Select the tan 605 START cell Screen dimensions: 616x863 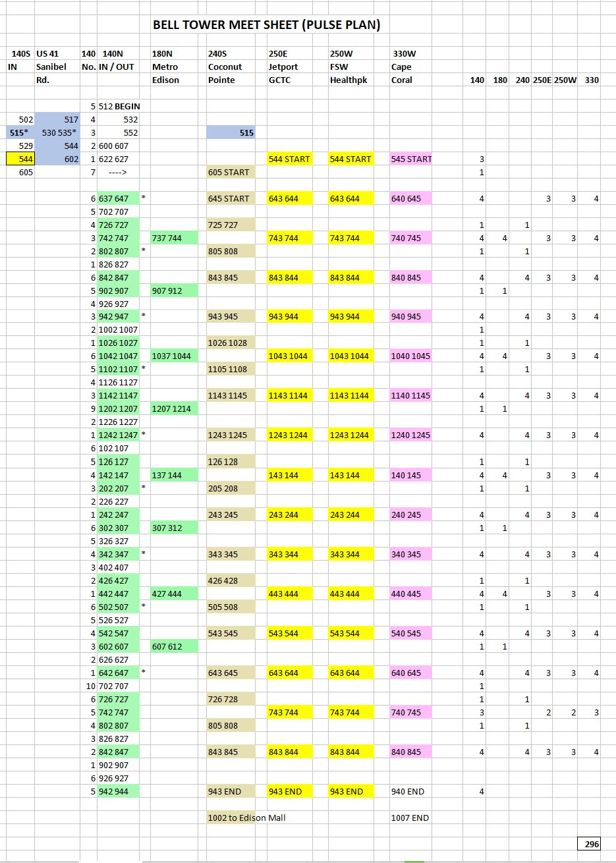tap(230, 172)
